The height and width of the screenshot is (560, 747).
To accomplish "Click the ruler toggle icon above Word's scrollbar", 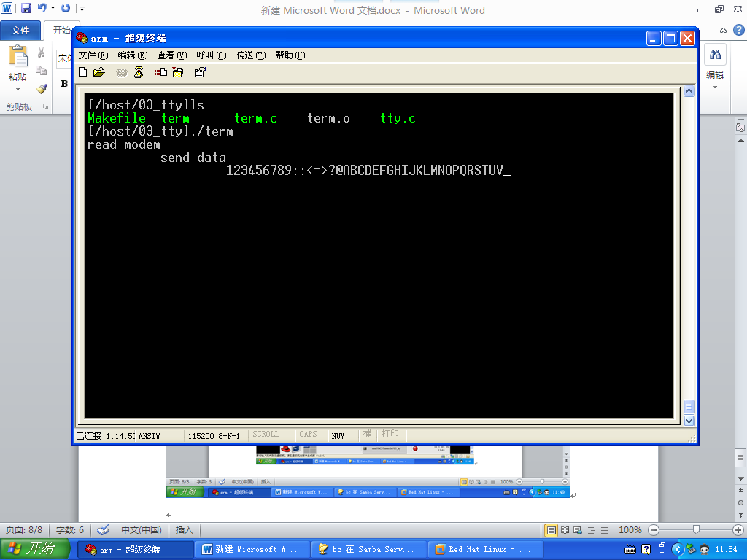I will (740, 127).
